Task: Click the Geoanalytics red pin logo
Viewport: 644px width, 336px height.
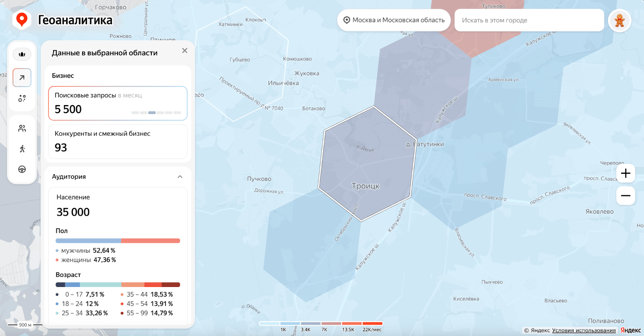Action: point(22,20)
